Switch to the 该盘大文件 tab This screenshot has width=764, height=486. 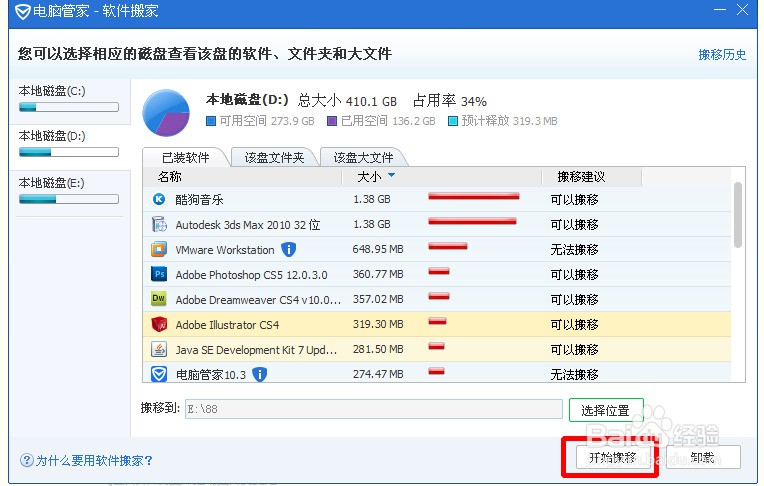[364, 157]
